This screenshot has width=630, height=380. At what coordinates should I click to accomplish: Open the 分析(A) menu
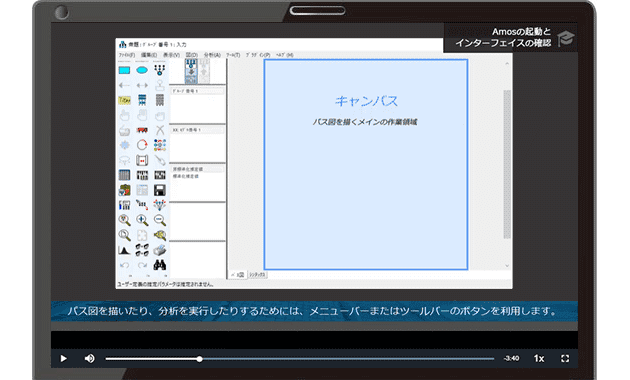(212, 55)
